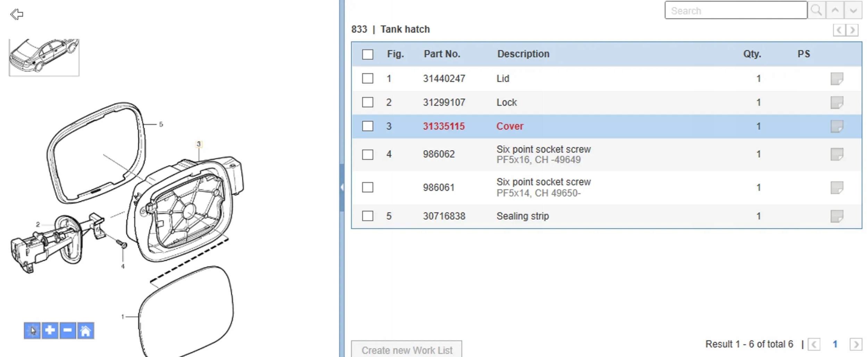Click the PF5x14, CH 49650- note text
Viewport: 868px width, 357px height.
539,193
